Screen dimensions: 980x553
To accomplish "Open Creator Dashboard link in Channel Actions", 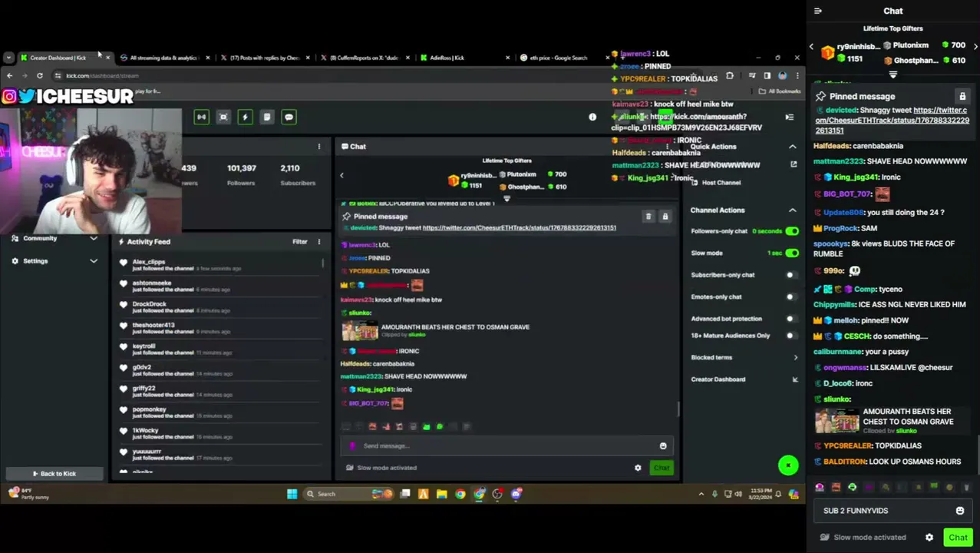I will (744, 379).
